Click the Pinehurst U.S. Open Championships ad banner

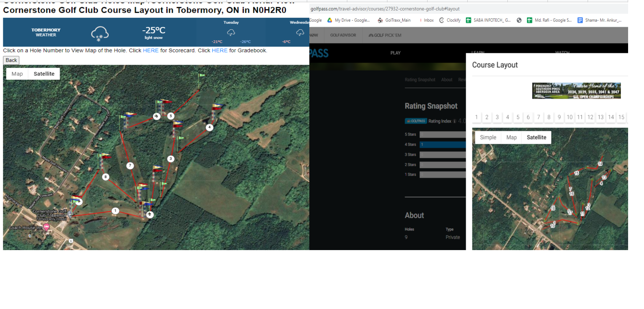tap(576, 91)
